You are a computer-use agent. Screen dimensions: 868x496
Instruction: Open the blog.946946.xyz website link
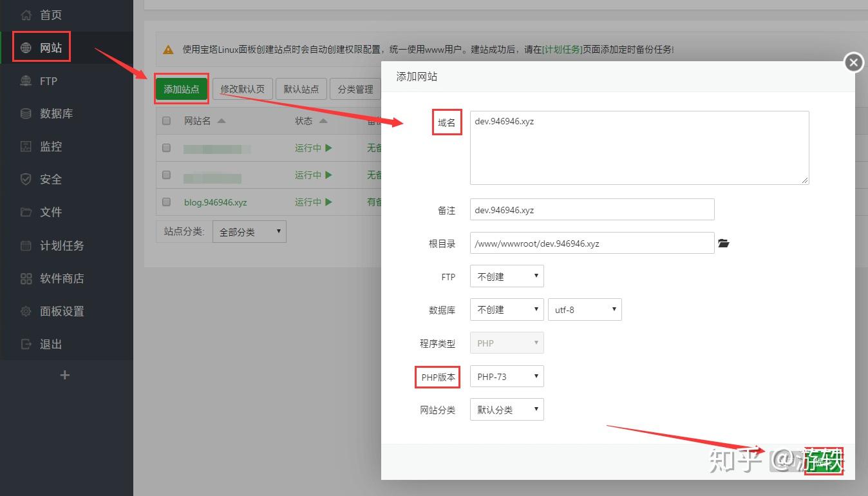point(216,202)
